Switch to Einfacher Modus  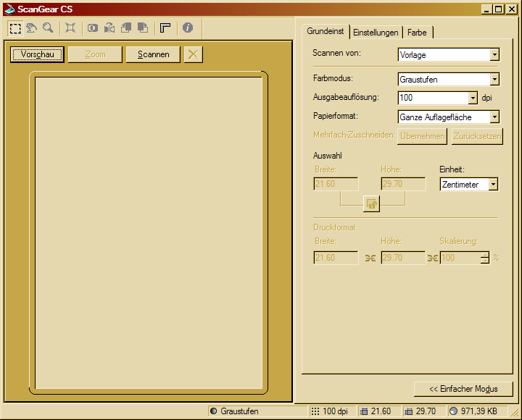463,389
